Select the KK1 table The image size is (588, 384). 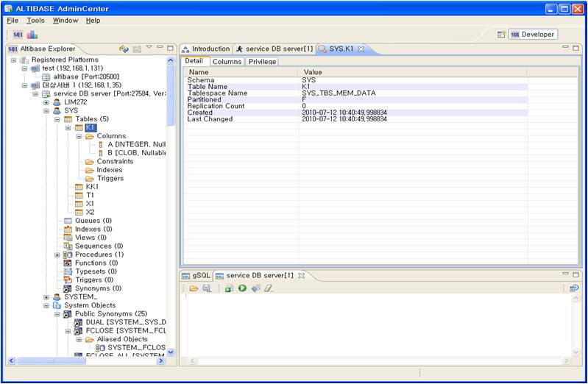coord(92,187)
